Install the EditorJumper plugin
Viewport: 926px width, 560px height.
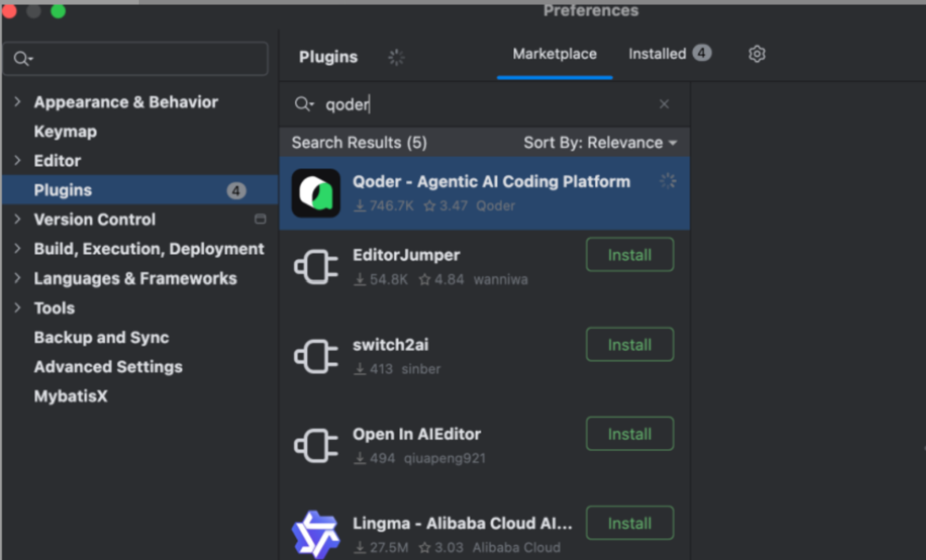pyautogui.click(x=630, y=255)
